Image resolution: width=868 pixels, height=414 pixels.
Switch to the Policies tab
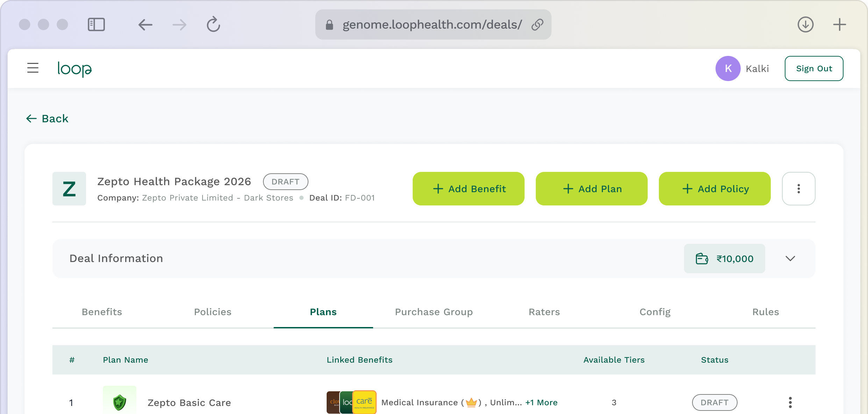point(213,312)
